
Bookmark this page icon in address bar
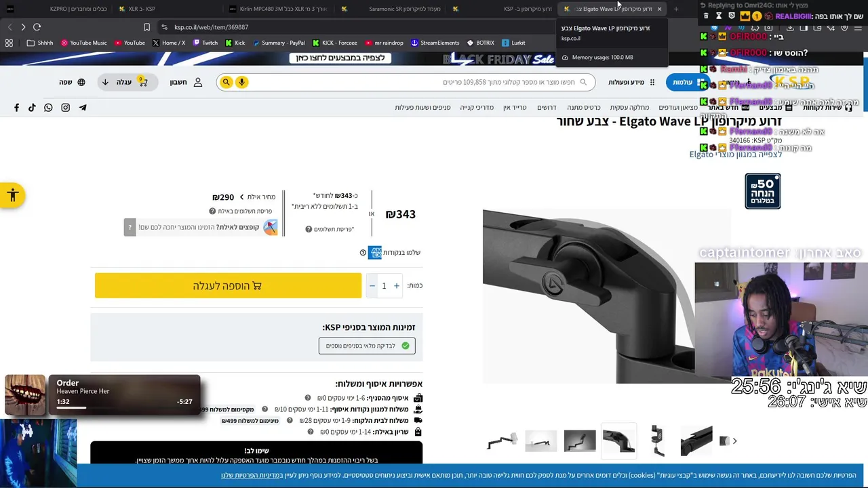click(146, 27)
